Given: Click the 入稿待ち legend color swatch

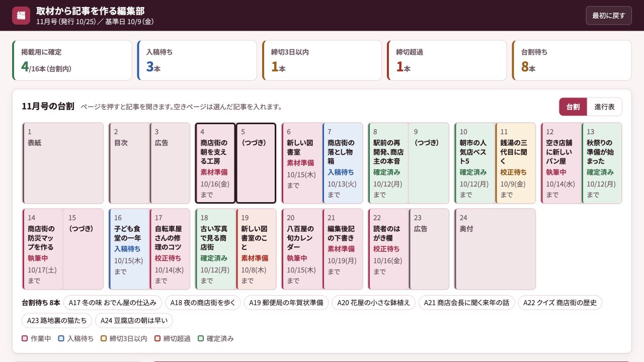Looking at the screenshot, I should pos(61,338).
